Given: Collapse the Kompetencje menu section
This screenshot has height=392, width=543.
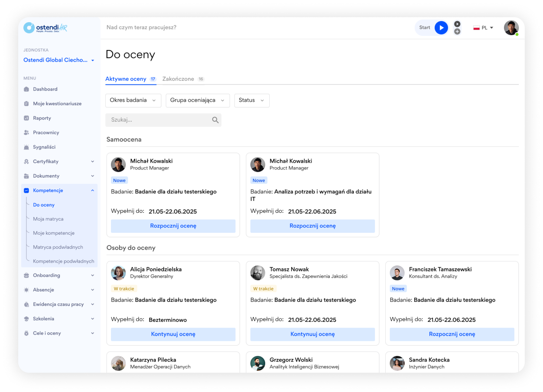Looking at the screenshot, I should tap(92, 190).
